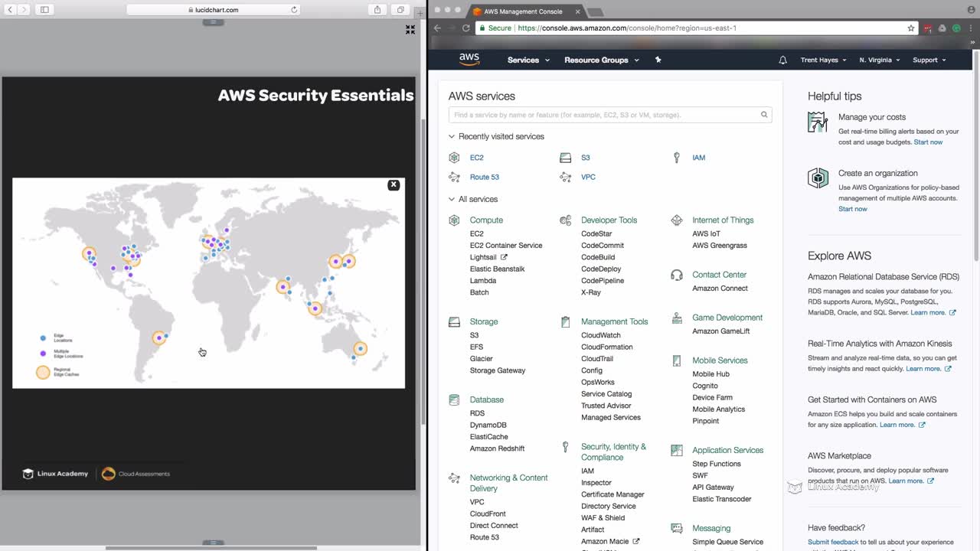The image size is (980, 551).
Task: Open the N. Virginia region selector
Action: [x=879, y=60]
